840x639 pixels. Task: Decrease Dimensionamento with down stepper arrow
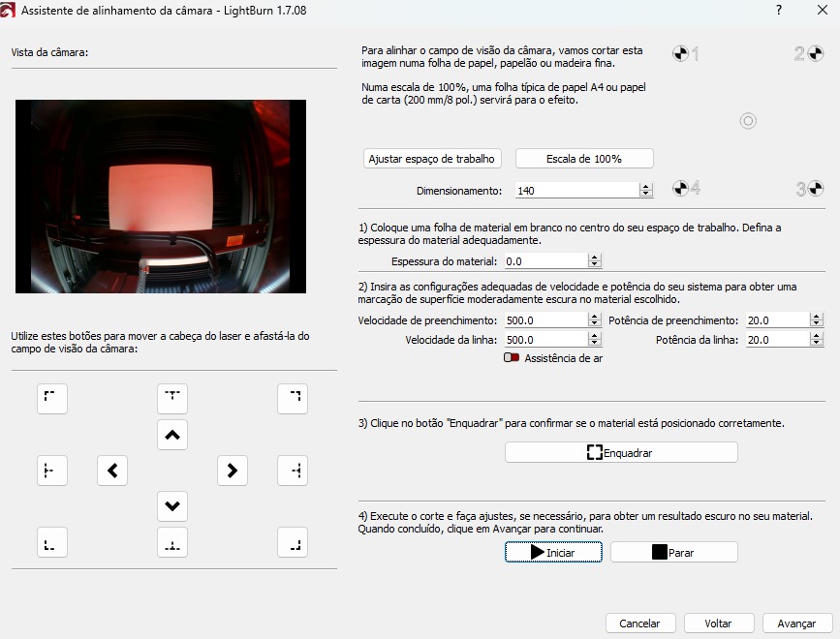[646, 194]
